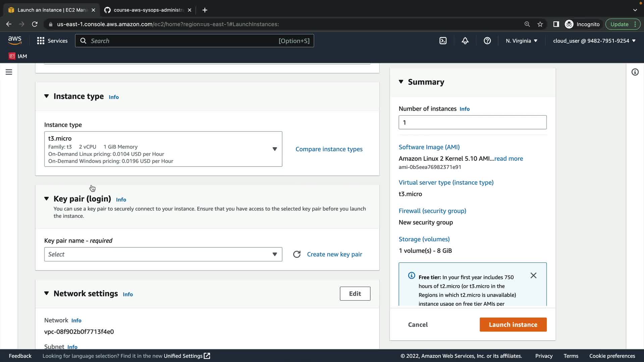Dismiss the Free tier notice
This screenshot has width=644, height=362.
[x=533, y=276]
